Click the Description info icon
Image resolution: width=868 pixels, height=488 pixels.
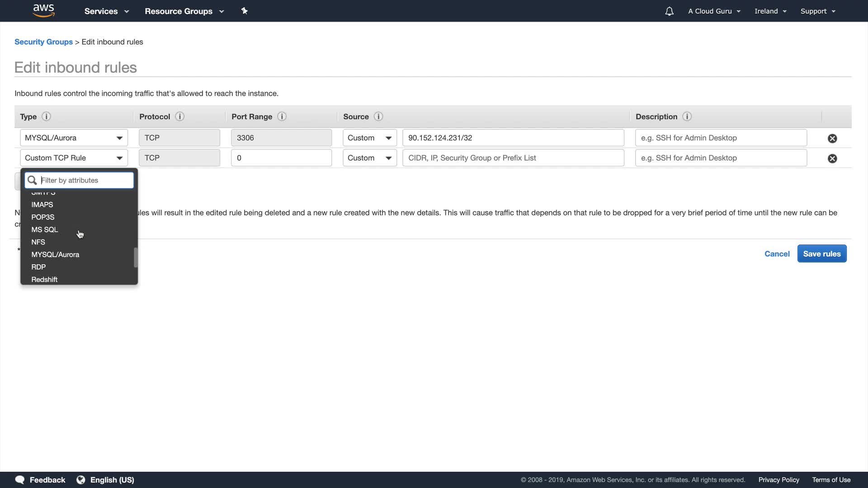687,117
